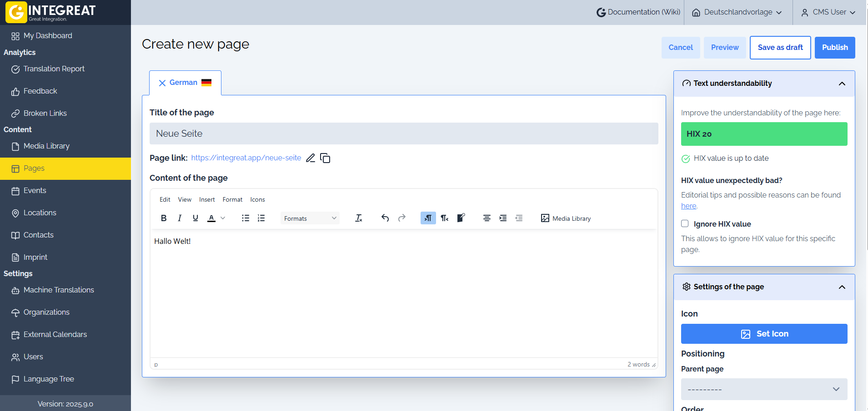Collapse Text understandability panel
The height and width of the screenshot is (411, 868).
tap(842, 84)
